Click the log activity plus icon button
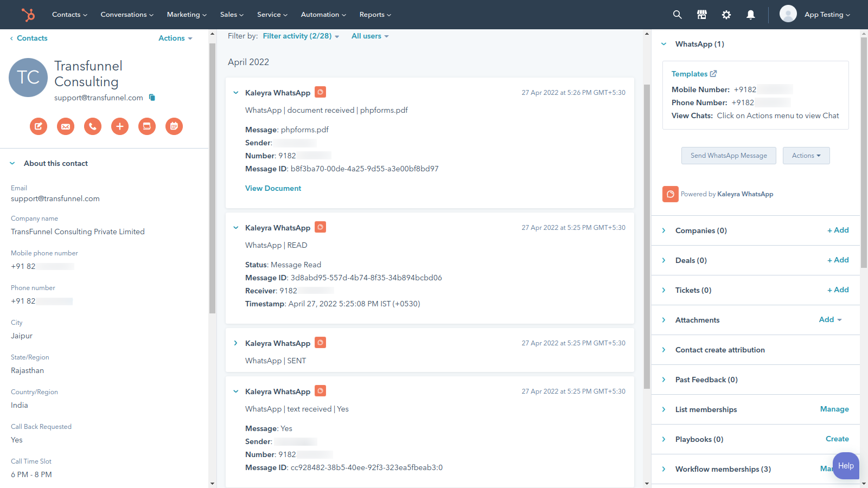 [x=120, y=126]
